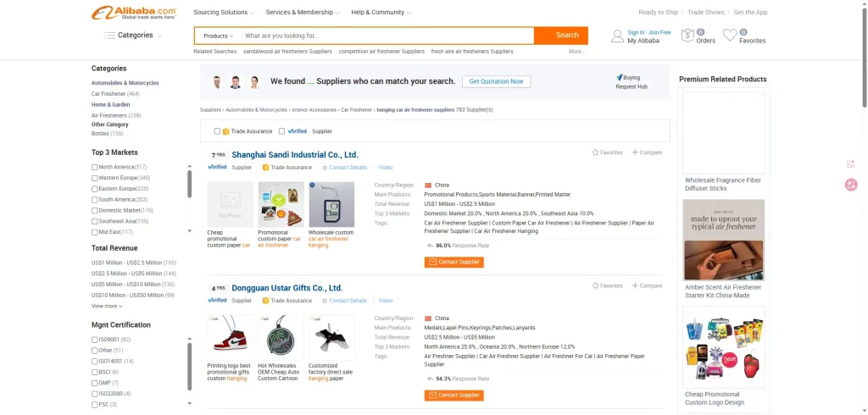The height and width of the screenshot is (415, 868).
Task: Click the pink floating sidebar icon
Action: point(851,185)
